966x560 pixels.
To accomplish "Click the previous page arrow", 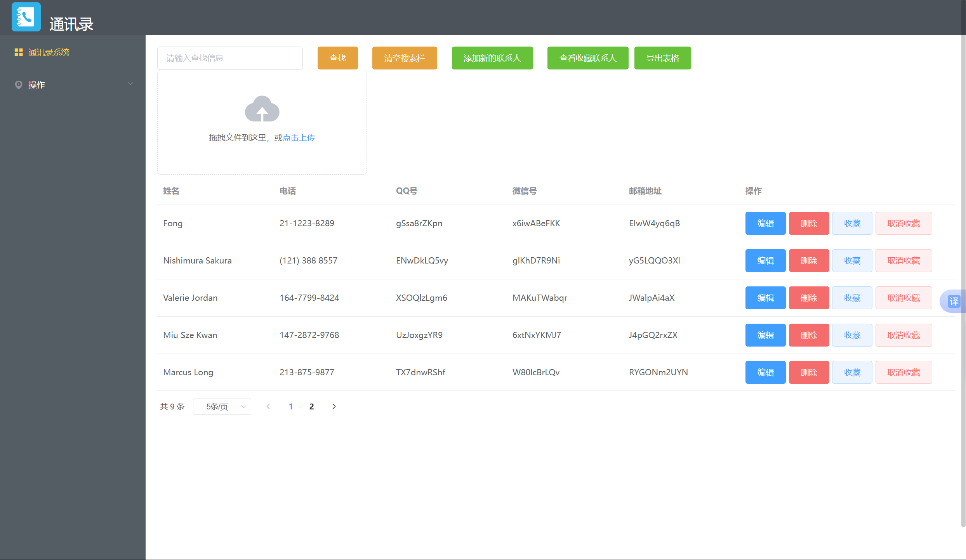I will [268, 406].
